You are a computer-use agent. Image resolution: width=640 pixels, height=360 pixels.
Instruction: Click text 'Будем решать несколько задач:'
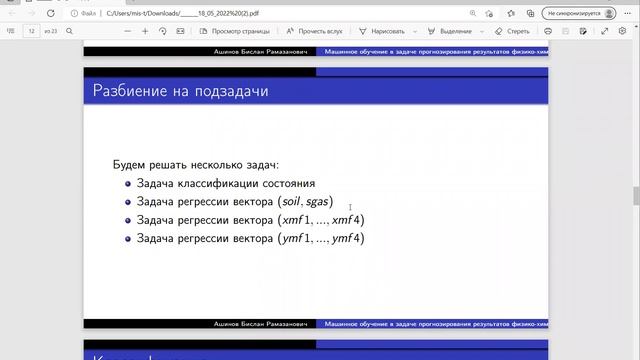(x=196, y=165)
